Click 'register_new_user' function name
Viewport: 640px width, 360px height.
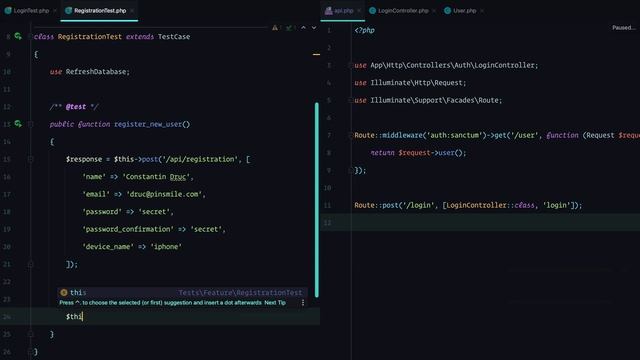[x=148, y=124]
